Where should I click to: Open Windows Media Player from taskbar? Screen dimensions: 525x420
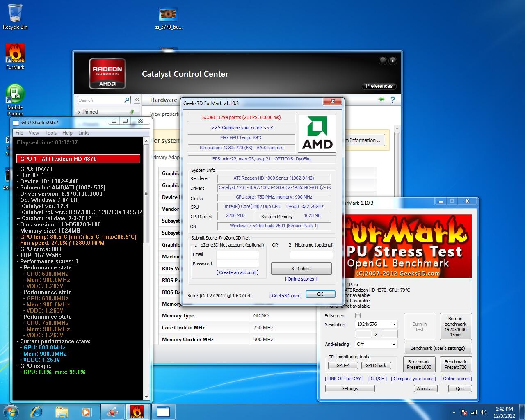click(86, 411)
